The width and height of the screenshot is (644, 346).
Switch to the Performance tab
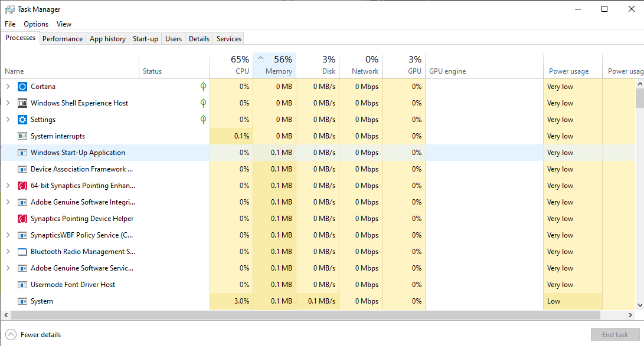63,39
